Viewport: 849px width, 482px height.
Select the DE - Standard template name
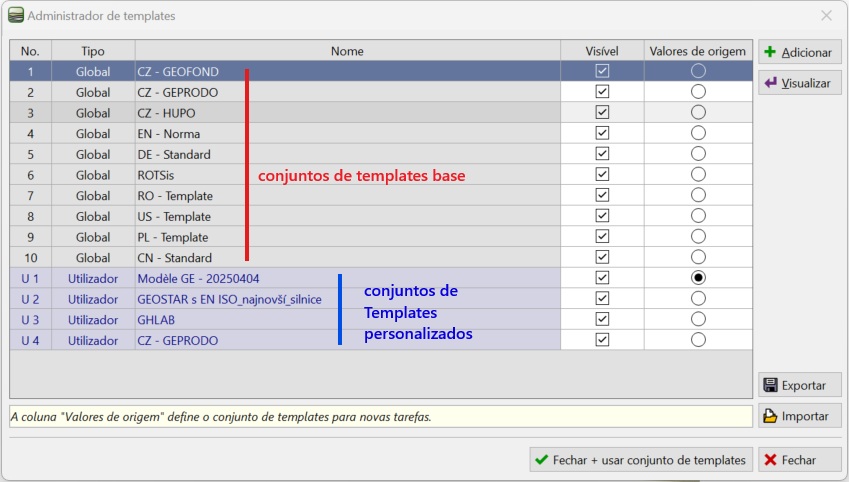click(348, 154)
